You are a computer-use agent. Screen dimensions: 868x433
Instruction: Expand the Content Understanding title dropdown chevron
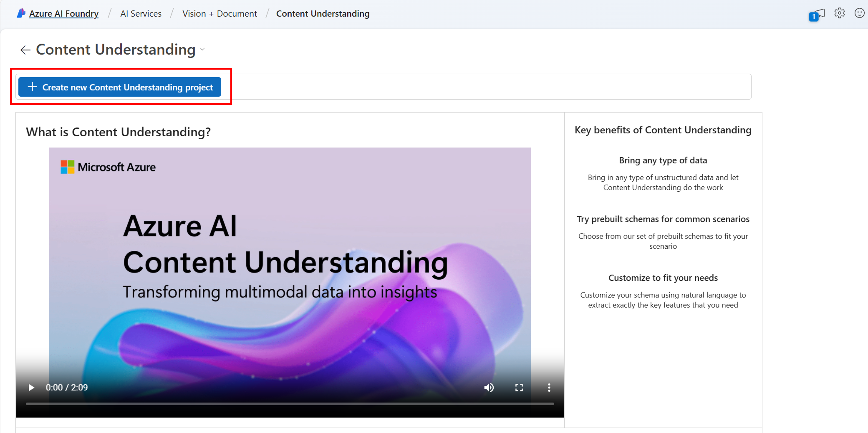203,49
